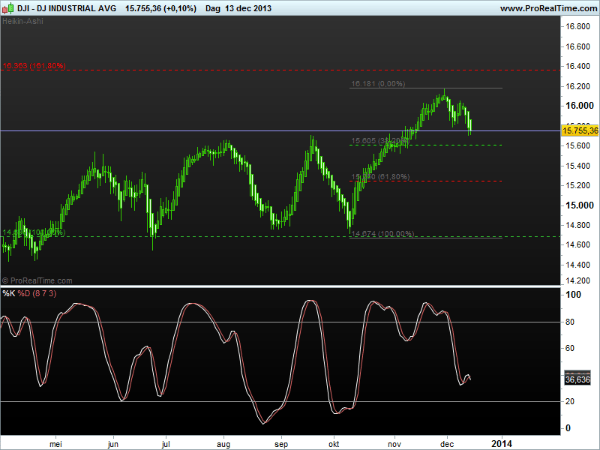Click the (8 7 3) stochastic parameters

click(x=44, y=293)
